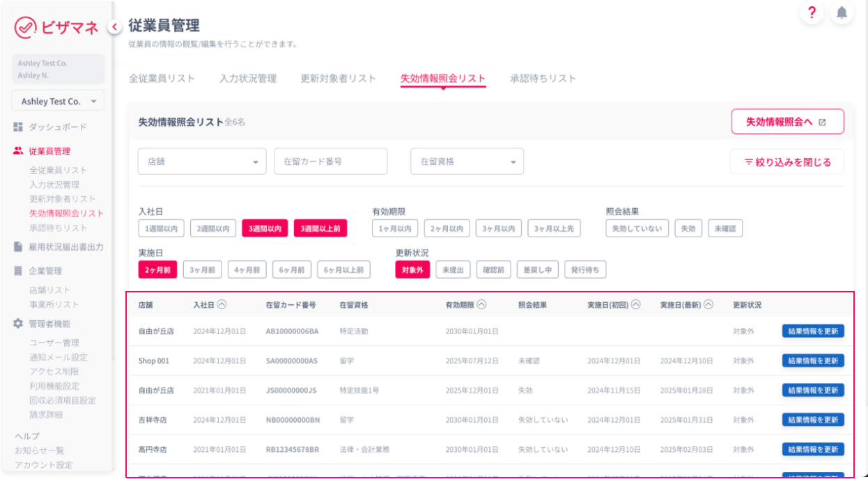The width and height of the screenshot is (868, 479).
Task: Sort by 実施日(初回) column arrow icon
Action: tap(636, 304)
